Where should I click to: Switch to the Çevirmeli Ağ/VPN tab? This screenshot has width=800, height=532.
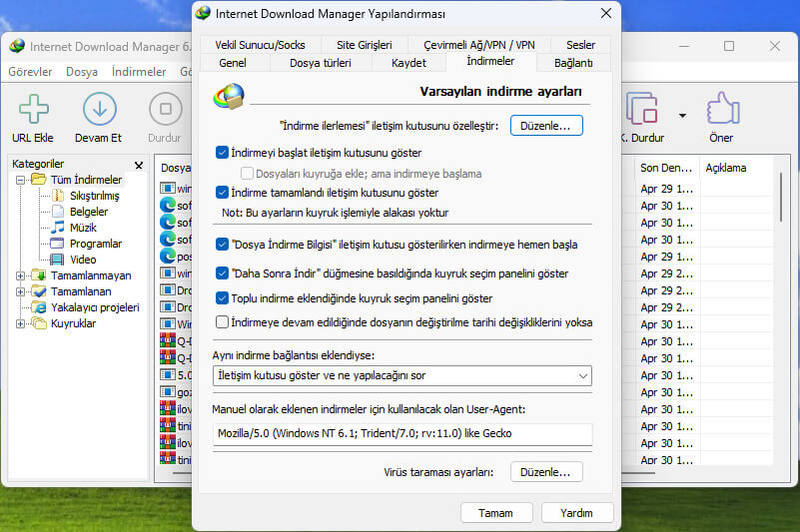point(479,45)
